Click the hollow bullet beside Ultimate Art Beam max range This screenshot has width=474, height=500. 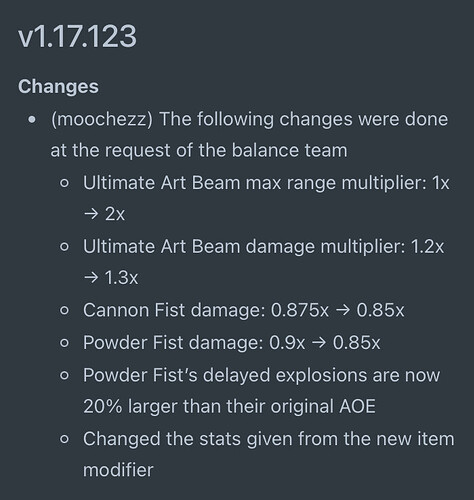pyautogui.click(x=64, y=183)
